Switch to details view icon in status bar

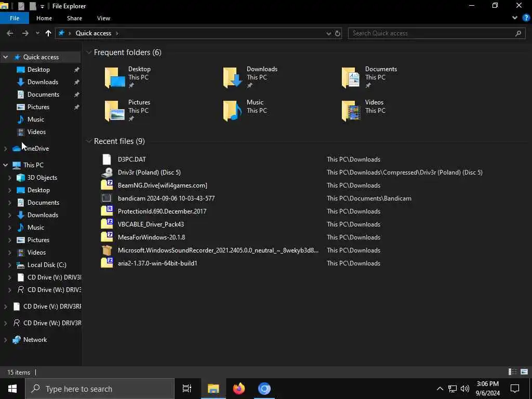tap(513, 372)
